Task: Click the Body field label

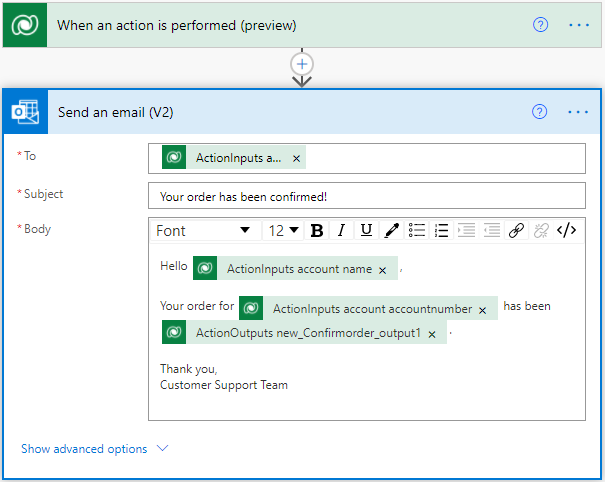Action: point(37,229)
